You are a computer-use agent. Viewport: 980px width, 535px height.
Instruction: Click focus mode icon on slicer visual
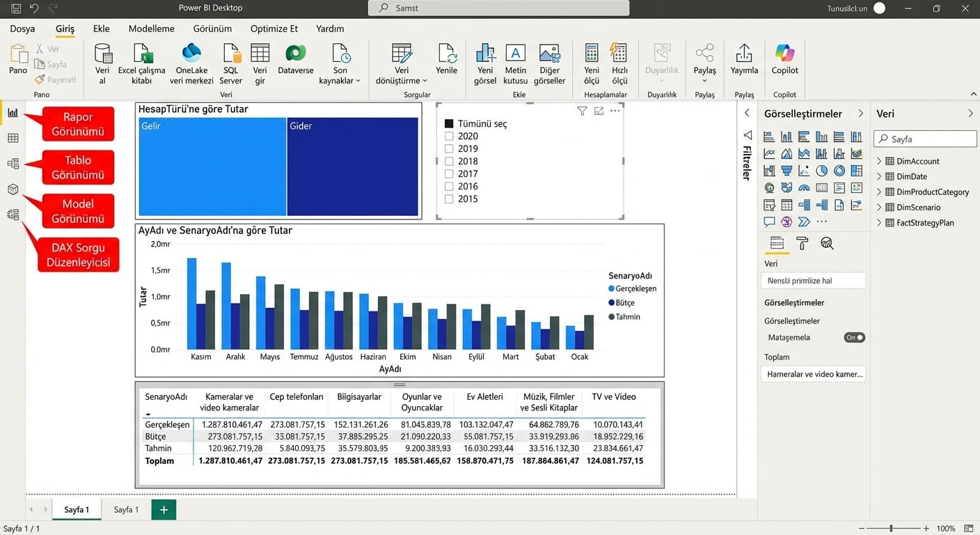(599, 111)
